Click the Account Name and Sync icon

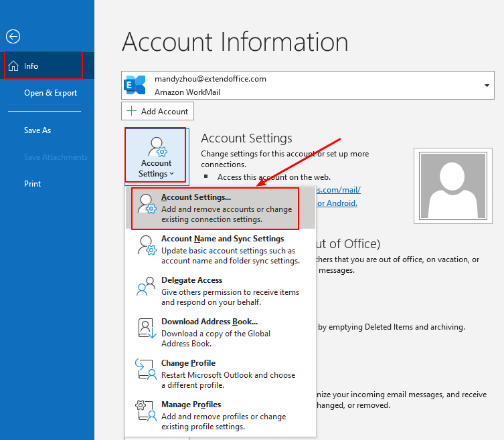pyautogui.click(x=147, y=245)
